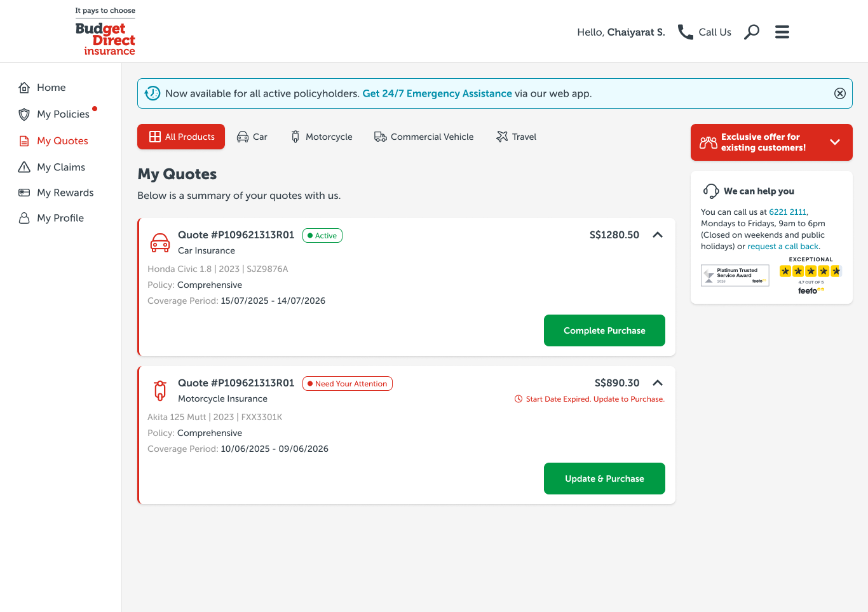
Task: Click the My Profile person icon
Action: [24, 218]
